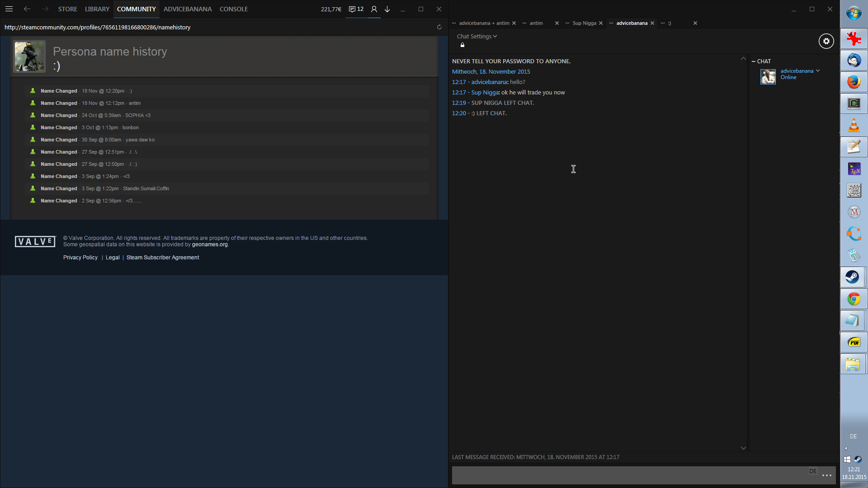Open chat settings gear icon
868x488 pixels.
pyautogui.click(x=826, y=41)
